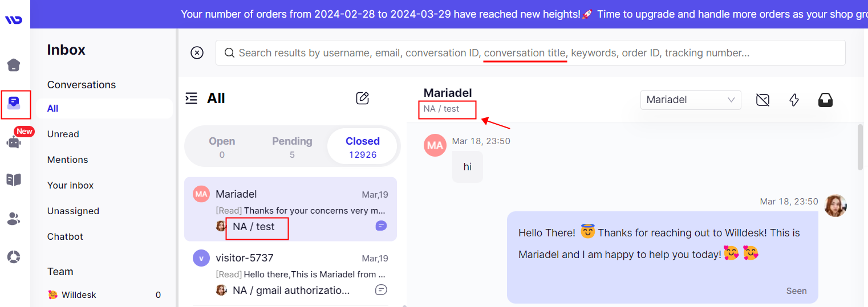Click the compose new conversation icon
The image size is (868, 307).
coord(363,98)
